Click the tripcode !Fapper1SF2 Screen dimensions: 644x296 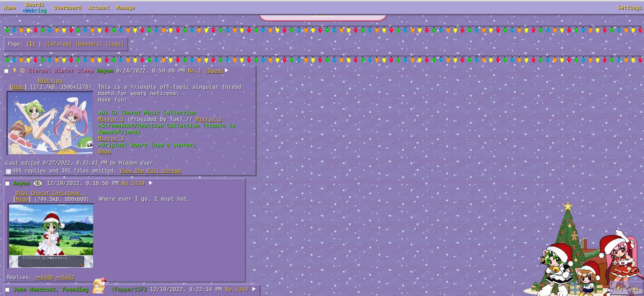(x=129, y=290)
